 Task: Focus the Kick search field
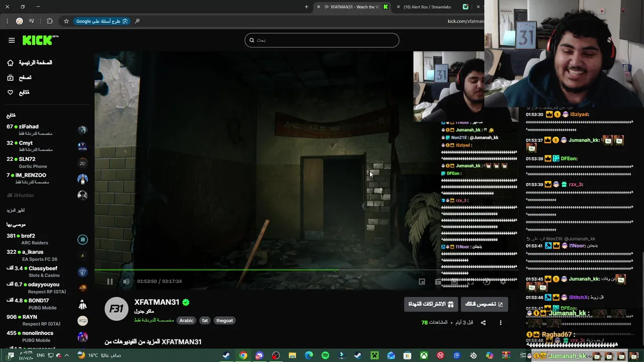click(322, 40)
